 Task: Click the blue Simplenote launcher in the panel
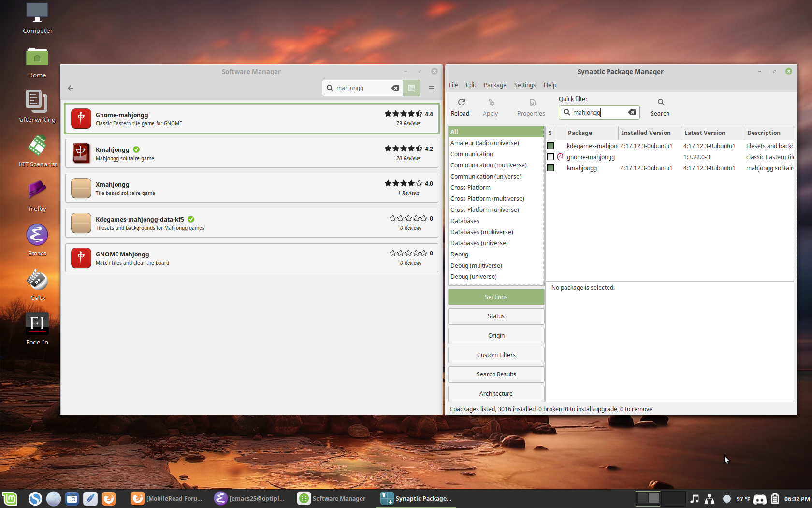(x=35, y=498)
